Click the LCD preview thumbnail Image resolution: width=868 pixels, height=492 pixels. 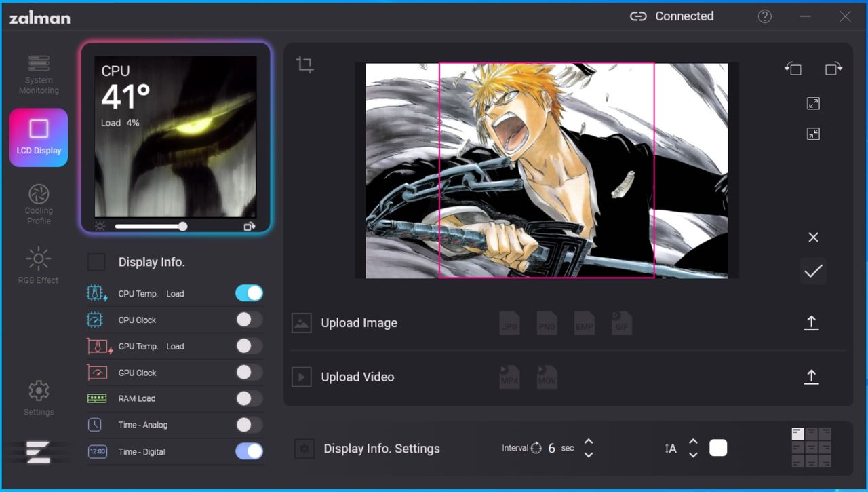tap(176, 136)
